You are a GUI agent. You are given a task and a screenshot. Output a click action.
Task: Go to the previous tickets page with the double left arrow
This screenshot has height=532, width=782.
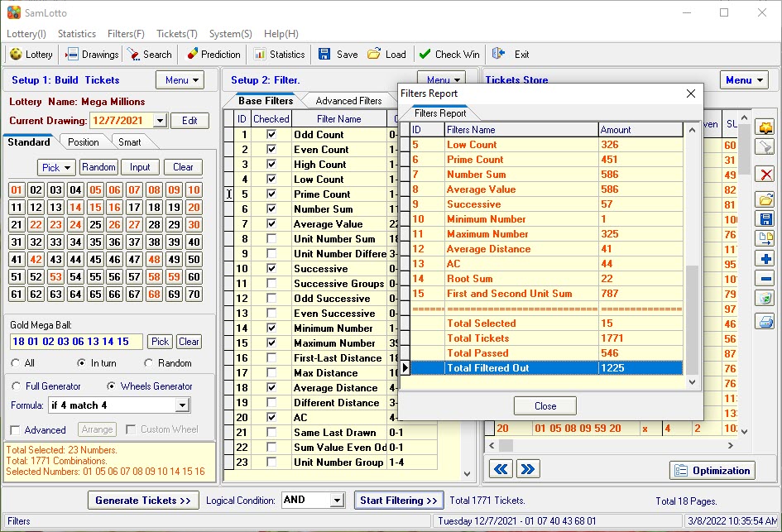[x=501, y=470]
